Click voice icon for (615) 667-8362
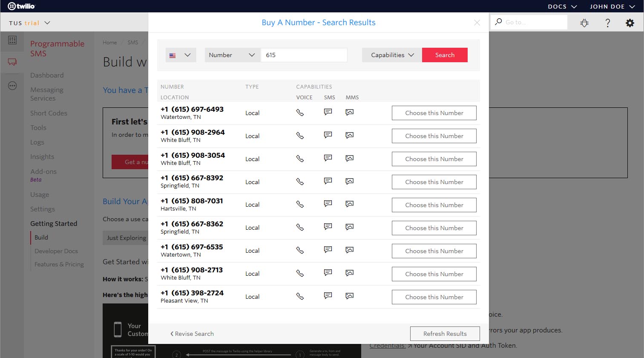The image size is (644, 358). point(300,227)
